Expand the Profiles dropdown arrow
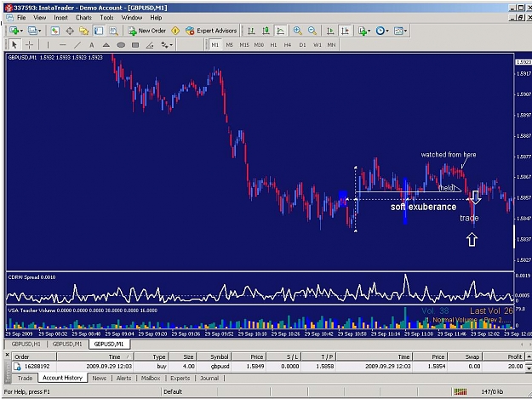The width and height of the screenshot is (532, 399). (40, 31)
